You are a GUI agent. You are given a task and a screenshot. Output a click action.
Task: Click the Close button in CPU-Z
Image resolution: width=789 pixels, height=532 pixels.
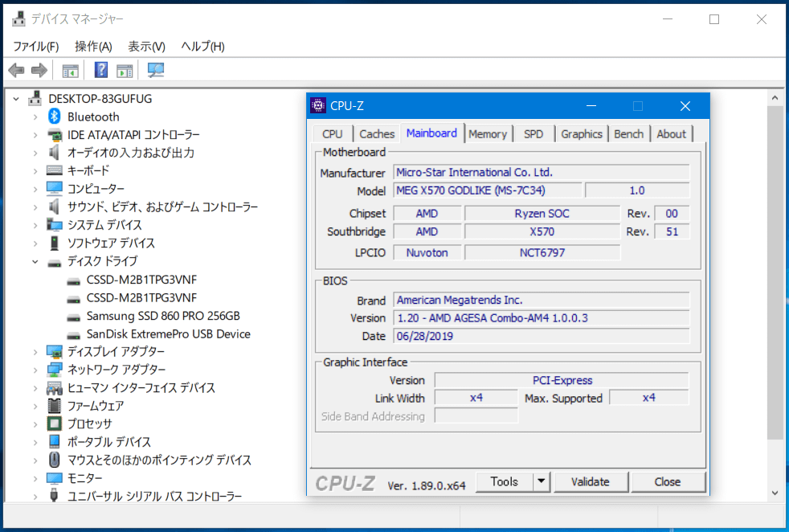pyautogui.click(x=668, y=481)
